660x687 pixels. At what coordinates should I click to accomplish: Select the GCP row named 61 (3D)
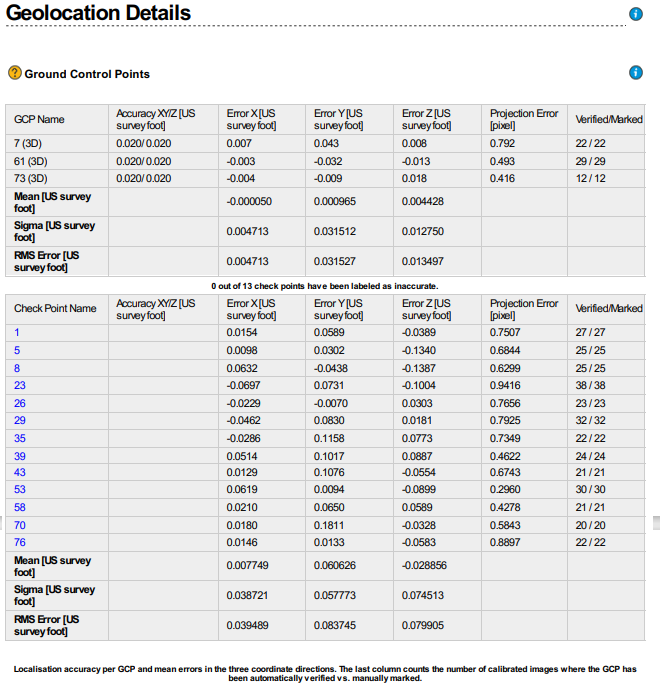(x=30, y=161)
